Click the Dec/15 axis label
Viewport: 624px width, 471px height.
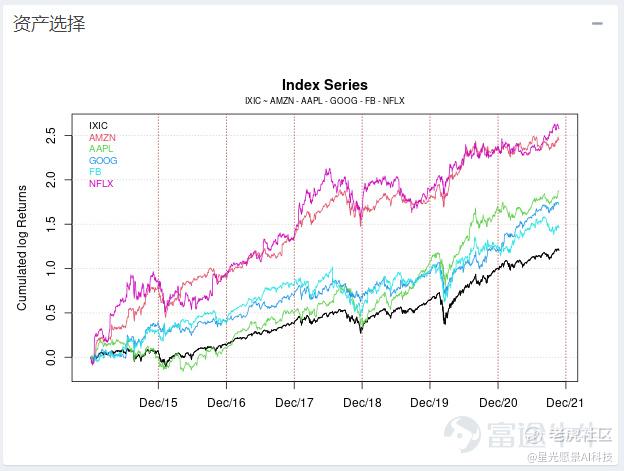click(x=158, y=403)
